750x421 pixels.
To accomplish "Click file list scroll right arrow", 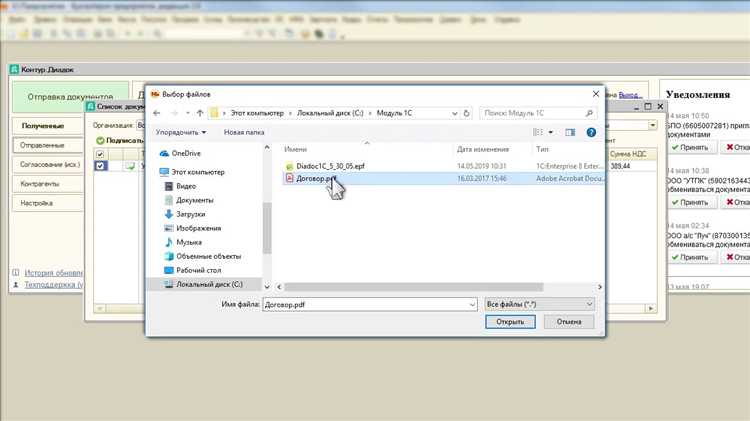I will point(599,287).
